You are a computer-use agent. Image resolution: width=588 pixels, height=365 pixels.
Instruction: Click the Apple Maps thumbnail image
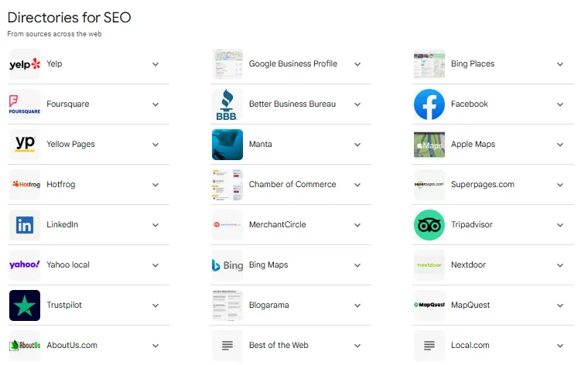[x=429, y=145]
